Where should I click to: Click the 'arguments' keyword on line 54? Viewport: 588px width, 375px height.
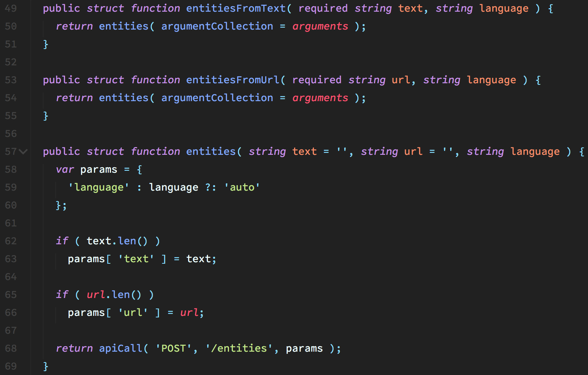point(320,98)
